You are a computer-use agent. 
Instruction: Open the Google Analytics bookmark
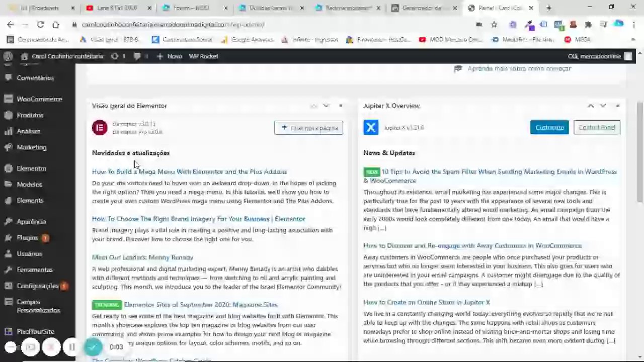(247, 39)
